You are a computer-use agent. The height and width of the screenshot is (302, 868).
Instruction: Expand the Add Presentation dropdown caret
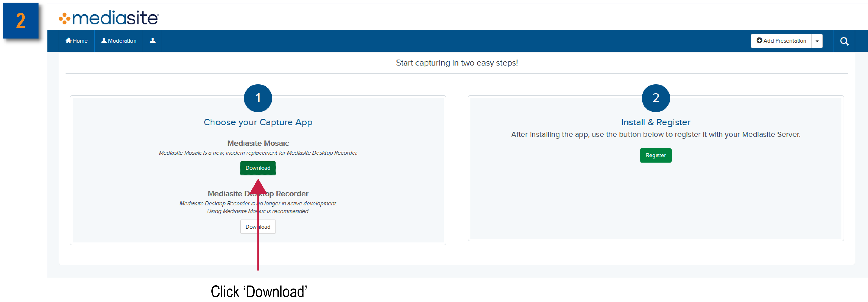click(x=817, y=41)
